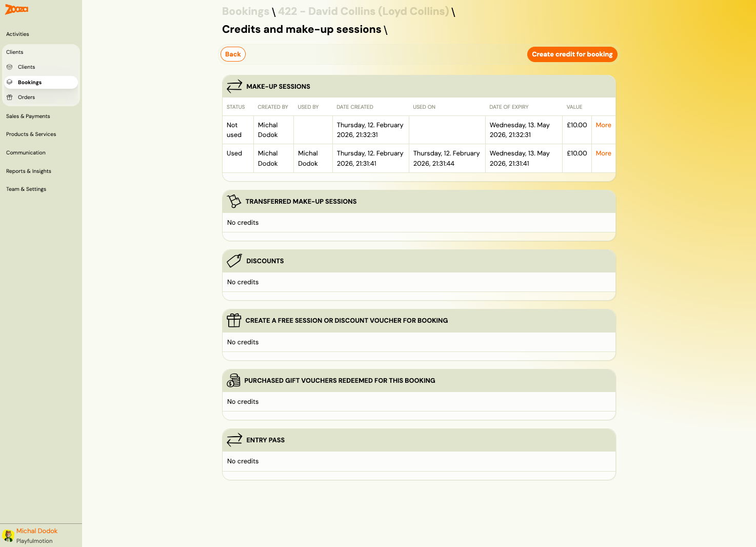Viewport: 756px width, 547px height.
Task: Click 'No credits' under Discounts
Action: pos(243,282)
